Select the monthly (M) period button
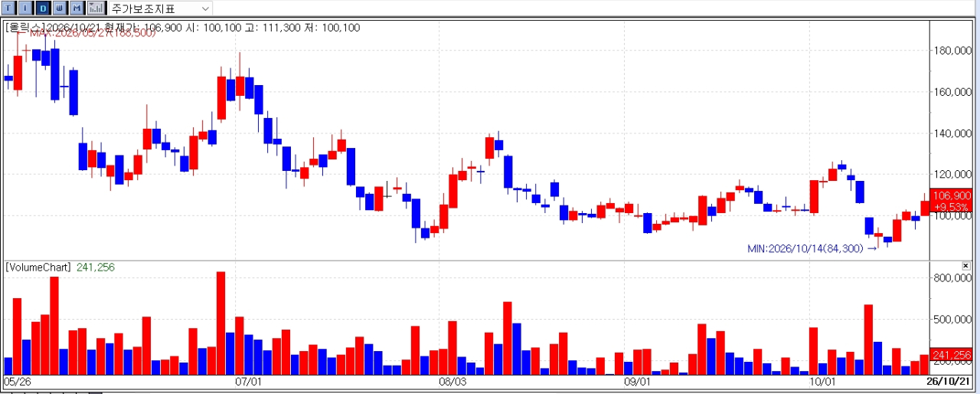This screenshot has height=394, width=980. [77, 8]
